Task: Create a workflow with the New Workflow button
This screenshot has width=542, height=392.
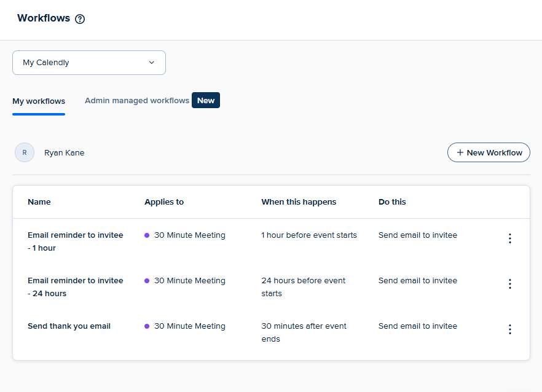Action: tap(489, 152)
